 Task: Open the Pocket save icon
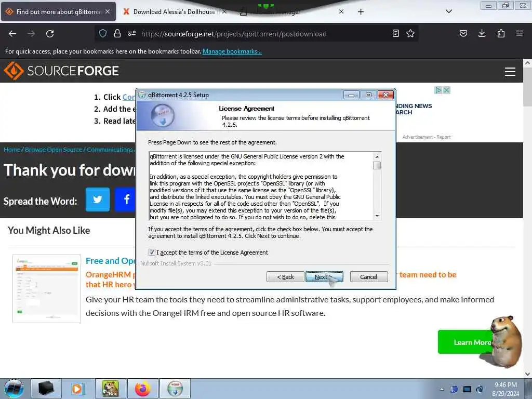pos(463,33)
